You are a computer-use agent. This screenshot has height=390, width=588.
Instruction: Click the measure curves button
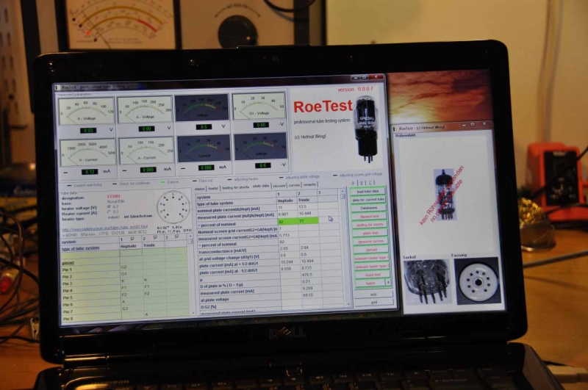(x=371, y=241)
